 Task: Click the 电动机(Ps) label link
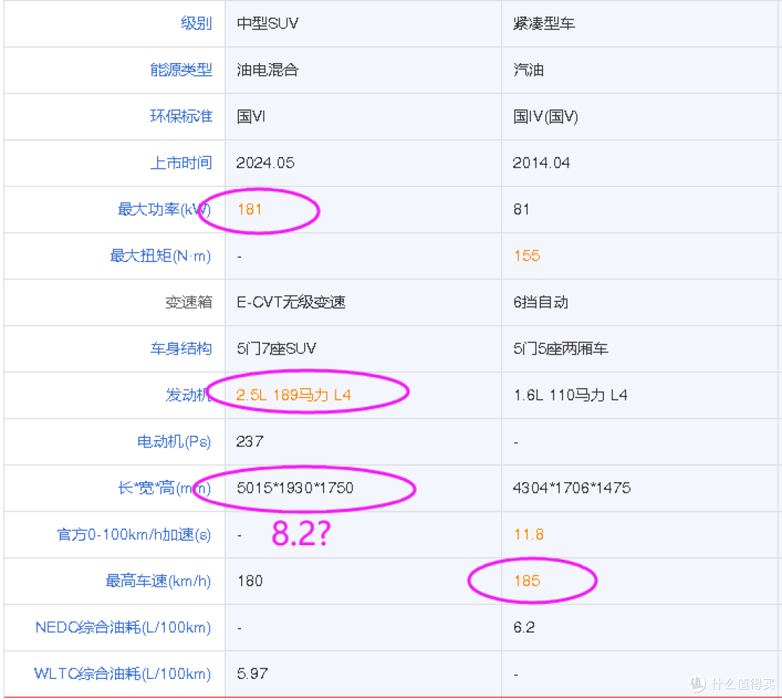pyautogui.click(x=174, y=442)
